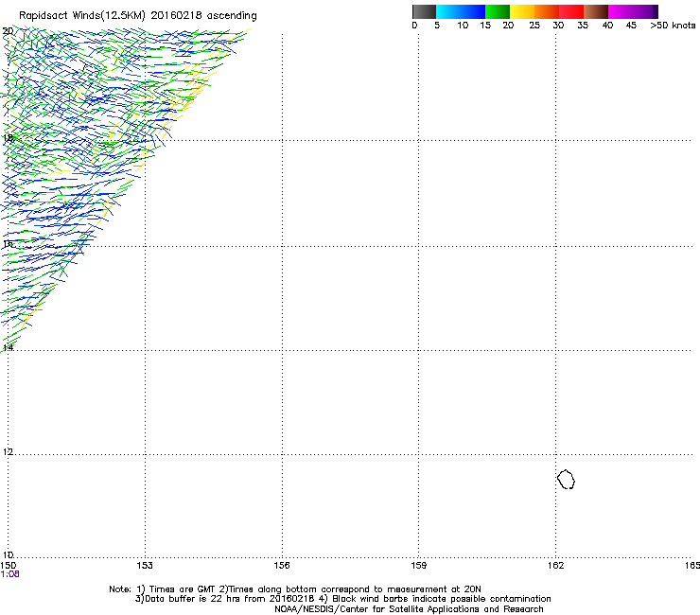Click the latitude label 10
This screenshot has height=615, width=700.
tap(8, 554)
